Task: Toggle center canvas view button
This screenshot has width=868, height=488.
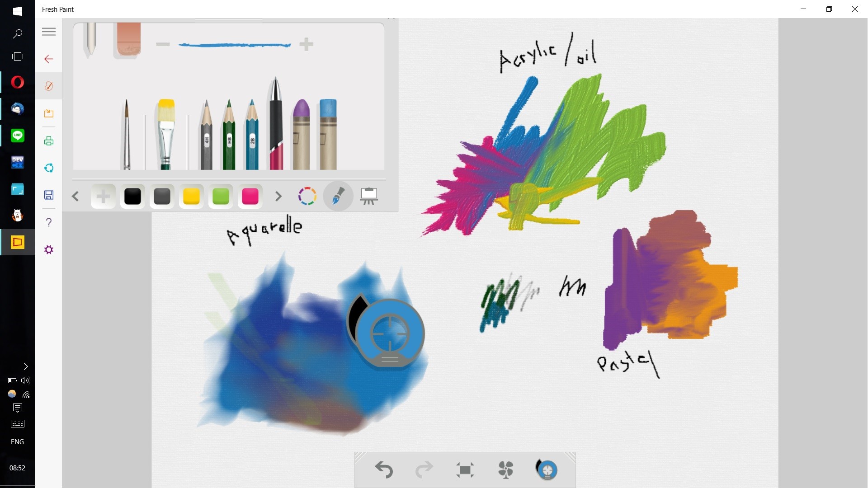Action: pyautogui.click(x=465, y=470)
